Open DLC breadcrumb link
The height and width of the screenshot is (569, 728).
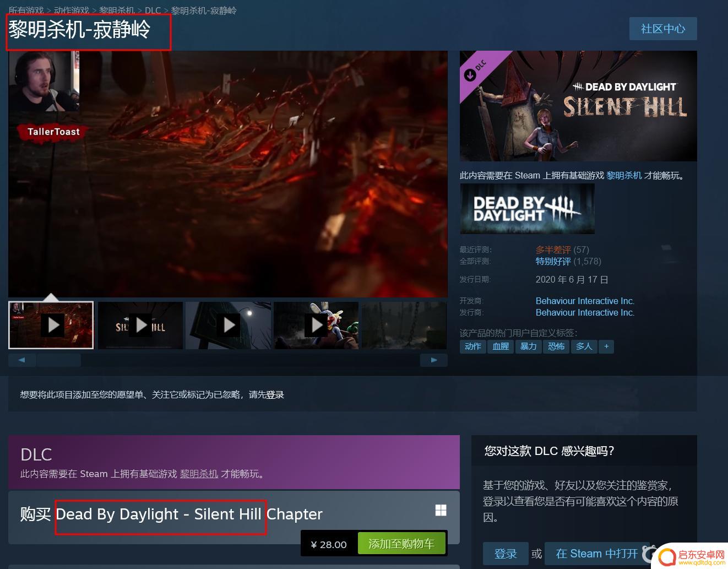point(153,10)
